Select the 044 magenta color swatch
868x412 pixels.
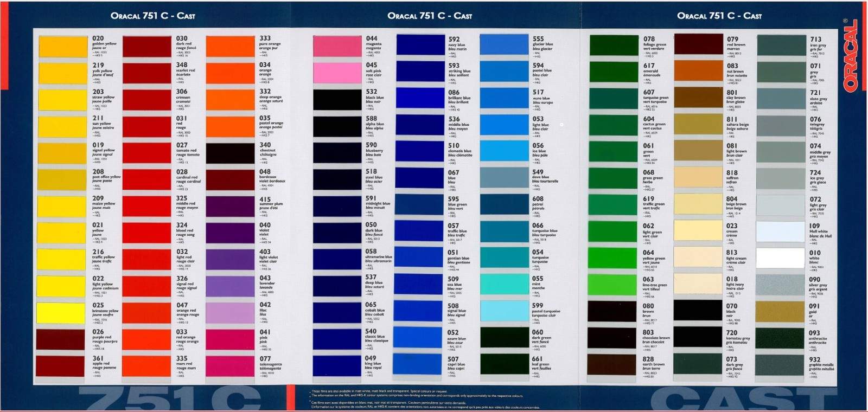coord(337,46)
